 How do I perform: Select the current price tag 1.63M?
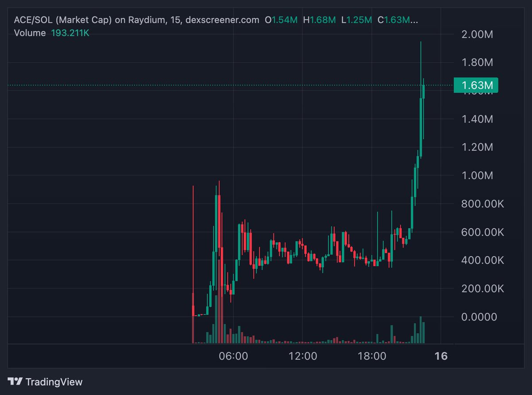pos(476,85)
